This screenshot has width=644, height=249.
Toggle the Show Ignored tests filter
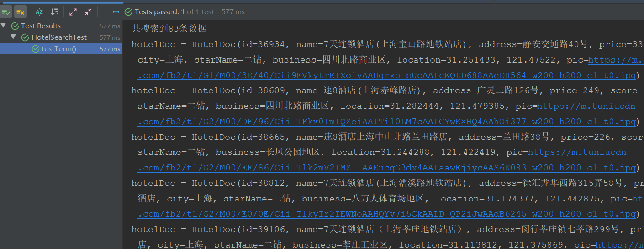coord(20,11)
